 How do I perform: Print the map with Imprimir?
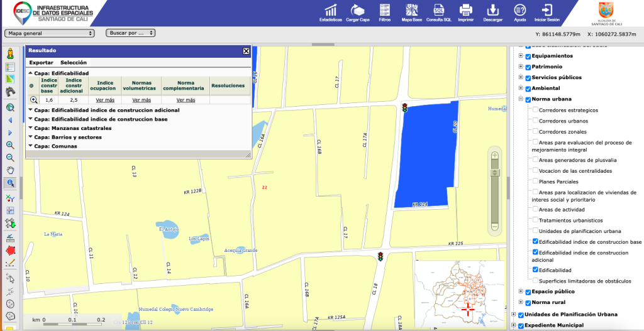tap(465, 13)
